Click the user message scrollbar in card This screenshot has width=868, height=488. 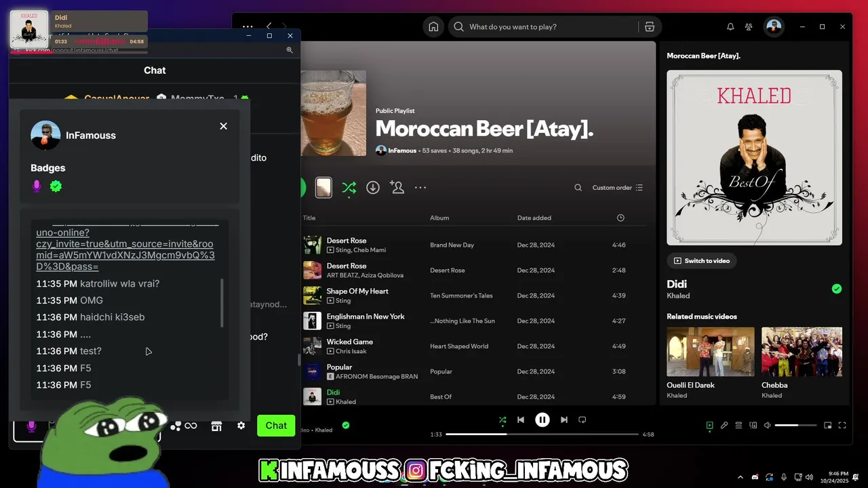(x=222, y=303)
